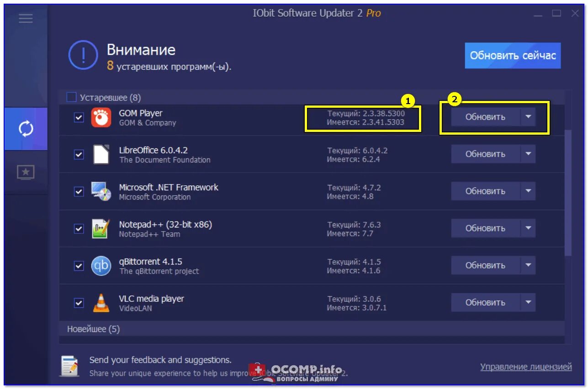Uncheck the qBittorrent 4.1.5 checkbox
This screenshot has height=389, width=588.
[79, 266]
